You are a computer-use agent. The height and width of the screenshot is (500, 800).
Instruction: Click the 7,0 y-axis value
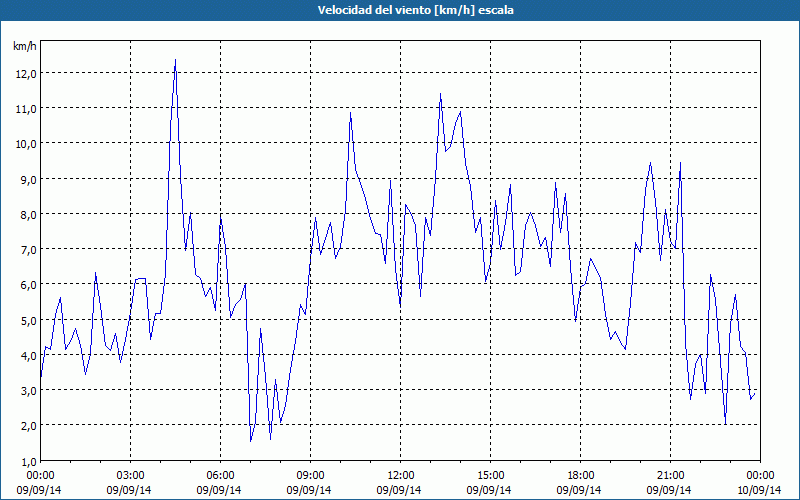pyautogui.click(x=29, y=250)
